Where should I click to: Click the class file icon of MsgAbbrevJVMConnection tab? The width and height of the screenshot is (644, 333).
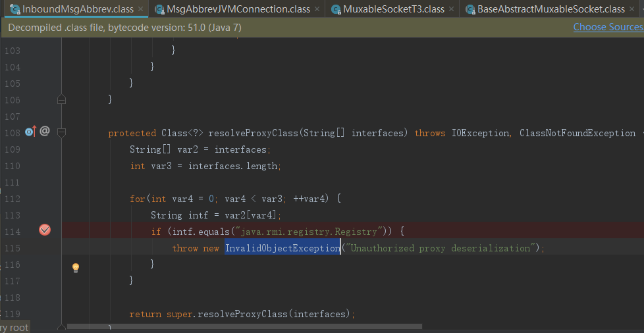[x=160, y=9]
